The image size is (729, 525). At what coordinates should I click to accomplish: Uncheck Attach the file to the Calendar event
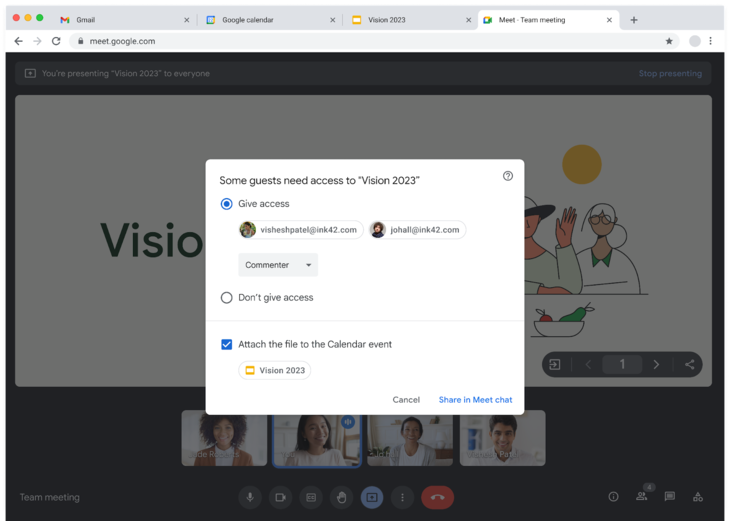[x=226, y=345]
